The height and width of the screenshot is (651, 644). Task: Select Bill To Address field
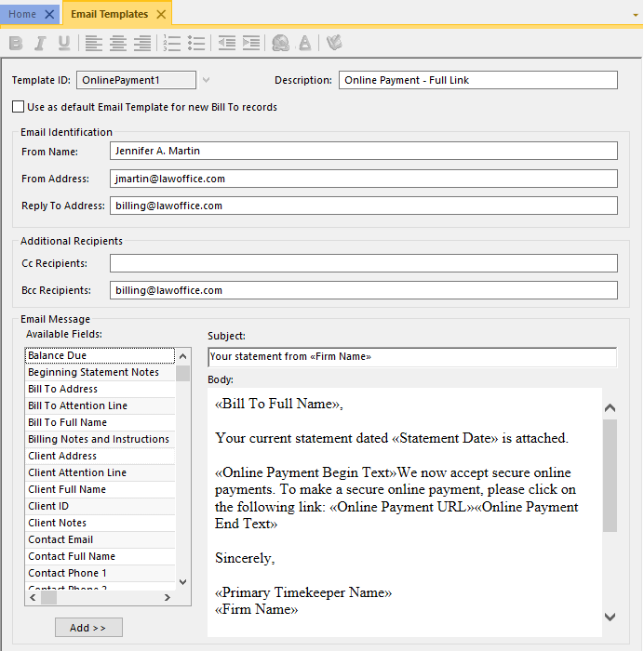pos(100,389)
